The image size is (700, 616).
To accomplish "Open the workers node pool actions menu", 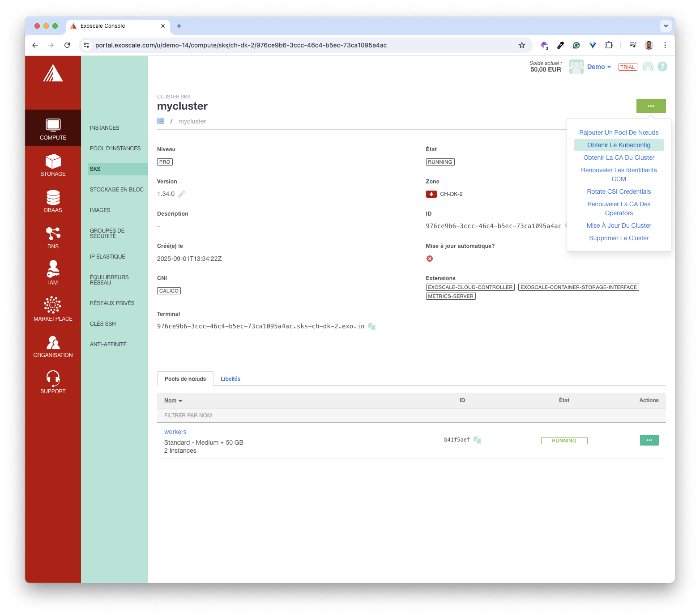I will tap(649, 440).
